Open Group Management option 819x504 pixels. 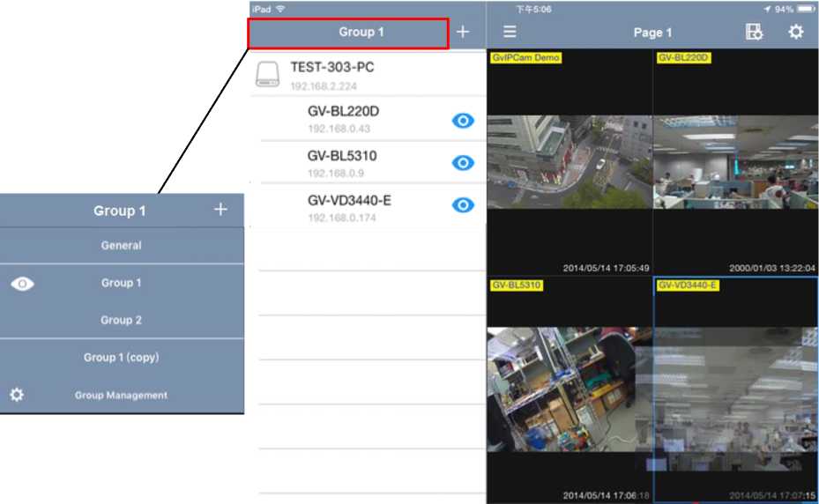[x=121, y=396]
